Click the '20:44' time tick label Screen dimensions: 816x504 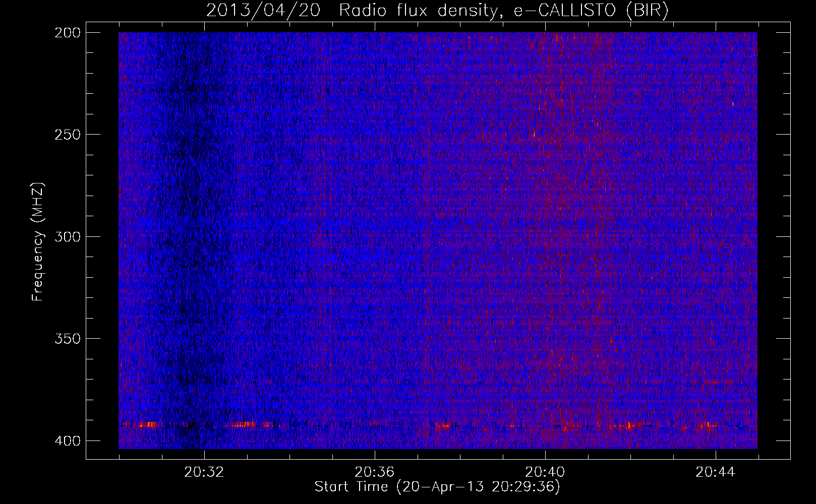(715, 472)
